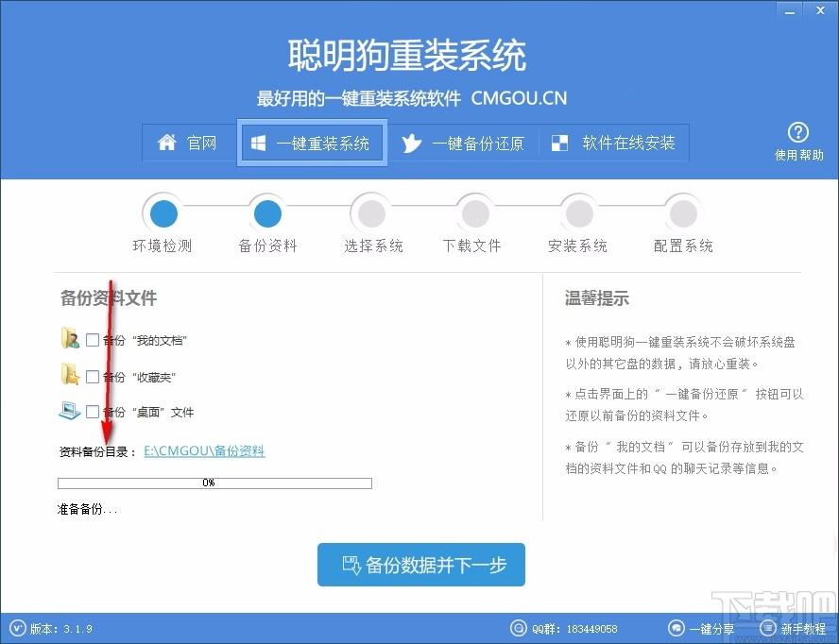
Task: Enable backup of 收藏夹 checkbox
Action: [93, 377]
